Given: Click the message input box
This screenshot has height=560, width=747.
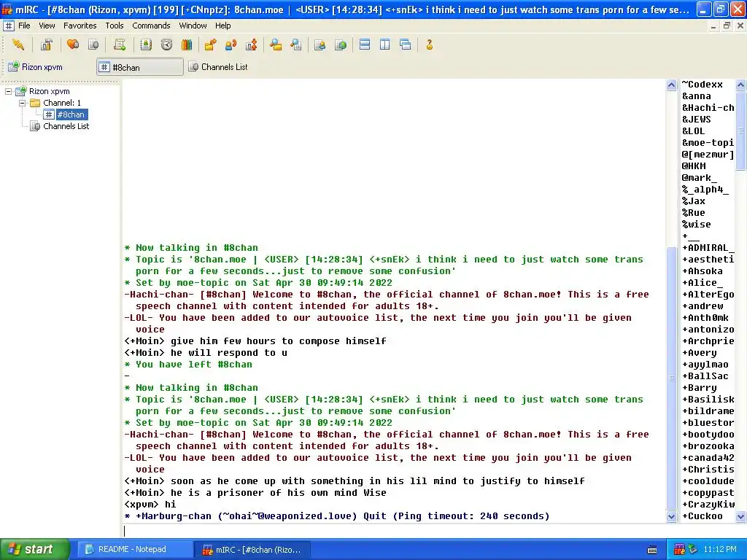Looking at the screenshot, I should tap(433, 531).
